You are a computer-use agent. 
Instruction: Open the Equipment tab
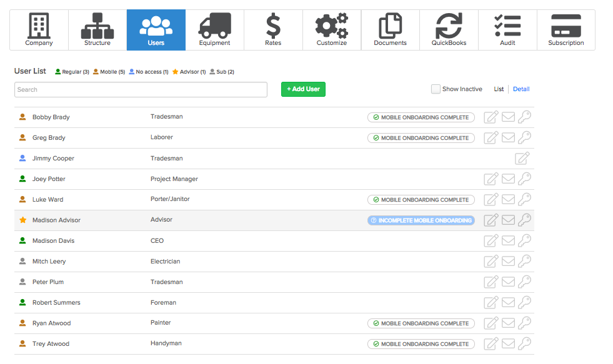coord(214,30)
